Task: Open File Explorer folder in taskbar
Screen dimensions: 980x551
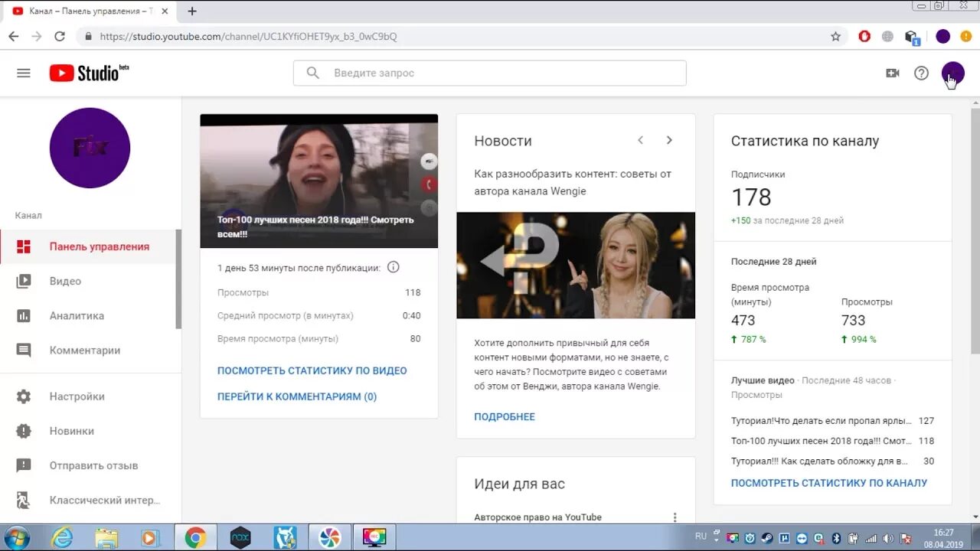Action: (106, 538)
